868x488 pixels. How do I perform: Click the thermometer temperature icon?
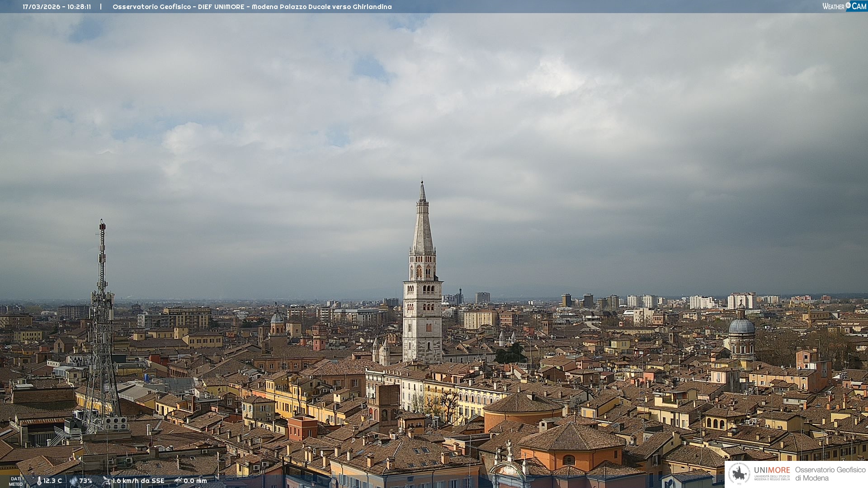click(x=39, y=481)
